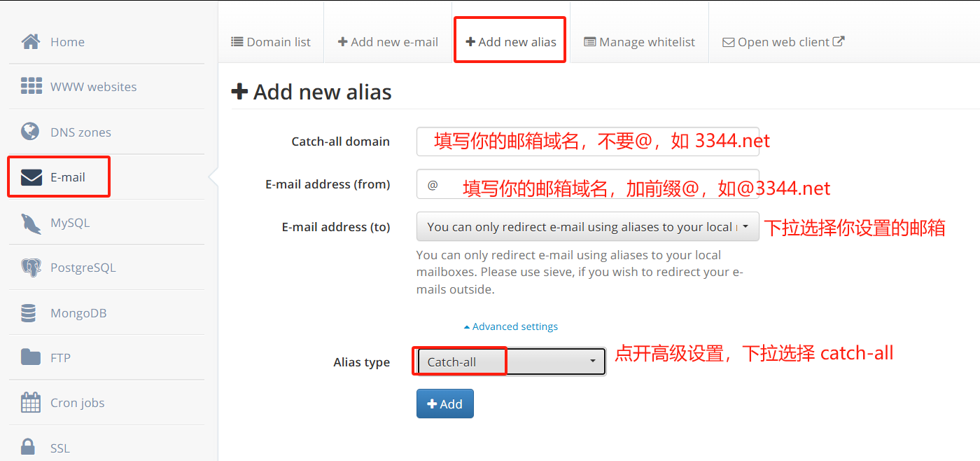
Task: Open WWW websites grid icon
Action: (31, 86)
